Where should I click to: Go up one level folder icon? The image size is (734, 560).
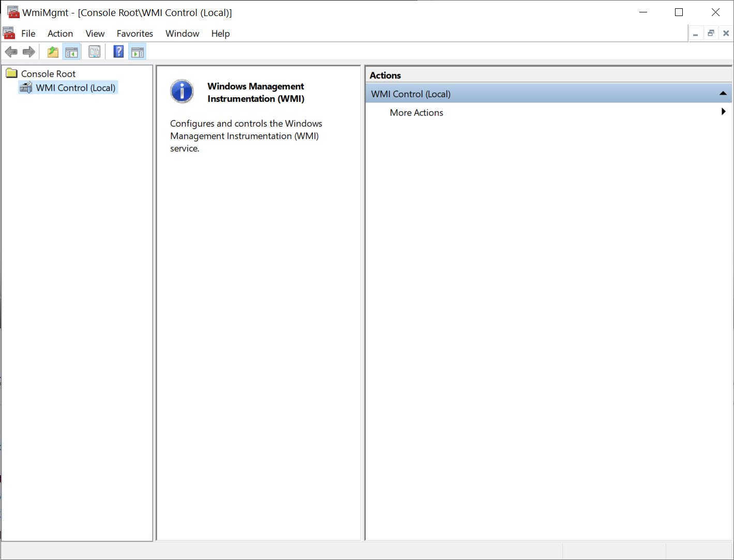click(x=53, y=52)
